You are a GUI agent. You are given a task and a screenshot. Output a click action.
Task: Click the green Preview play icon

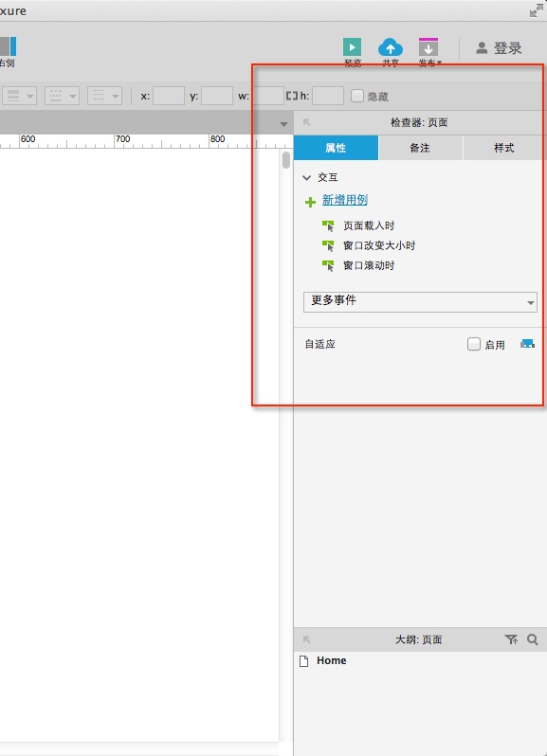tap(352, 47)
